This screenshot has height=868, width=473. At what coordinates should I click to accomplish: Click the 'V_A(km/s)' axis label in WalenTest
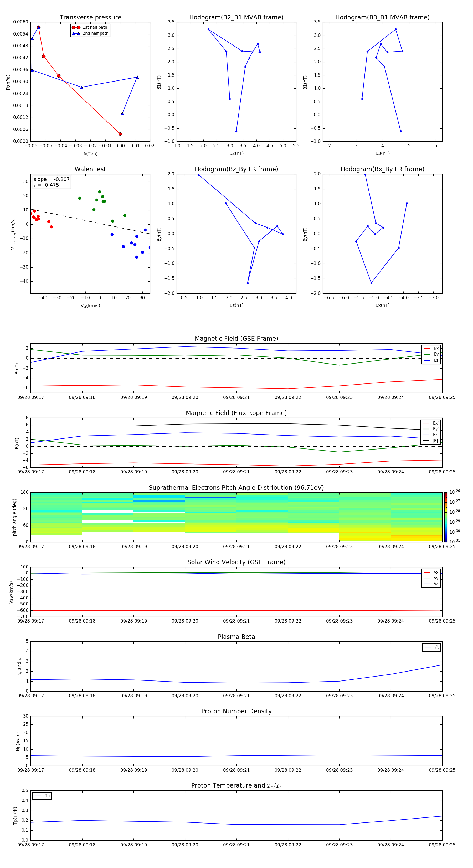(x=90, y=306)
